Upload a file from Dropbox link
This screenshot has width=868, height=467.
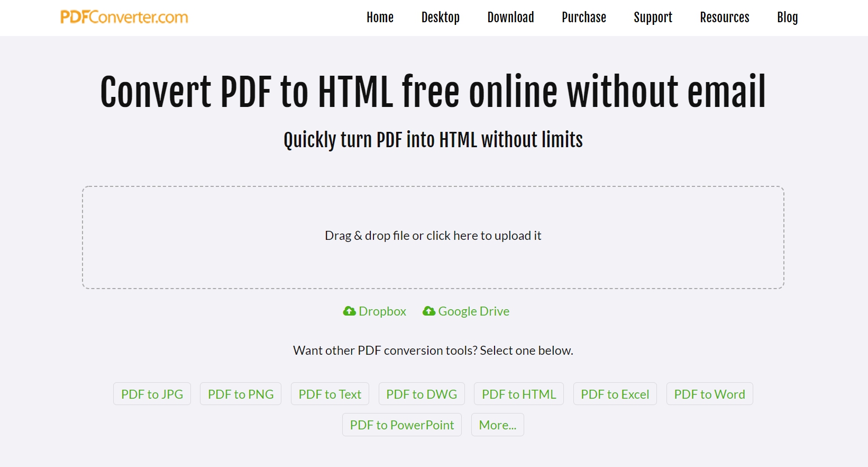click(374, 311)
